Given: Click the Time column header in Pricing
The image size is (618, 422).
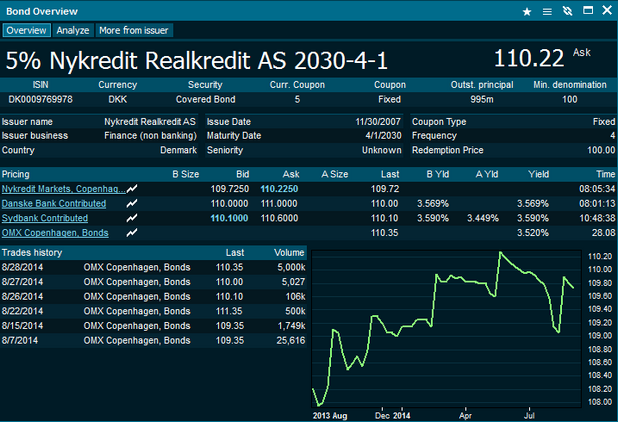Looking at the screenshot, I should point(605,174).
